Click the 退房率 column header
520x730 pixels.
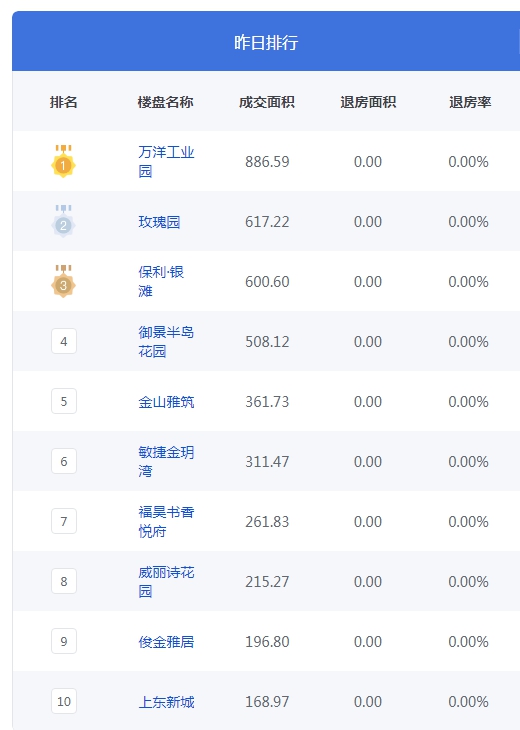[x=470, y=102]
